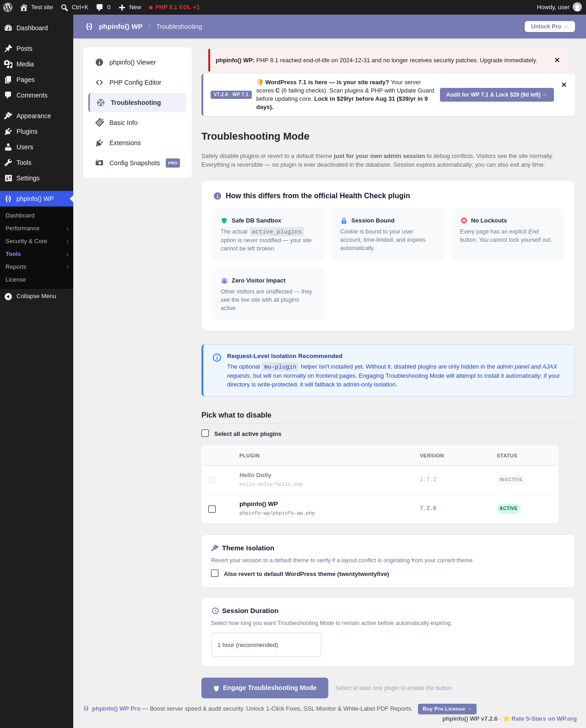Click the ACTIVE status badge
This screenshot has width=586, height=728.
click(x=509, y=509)
